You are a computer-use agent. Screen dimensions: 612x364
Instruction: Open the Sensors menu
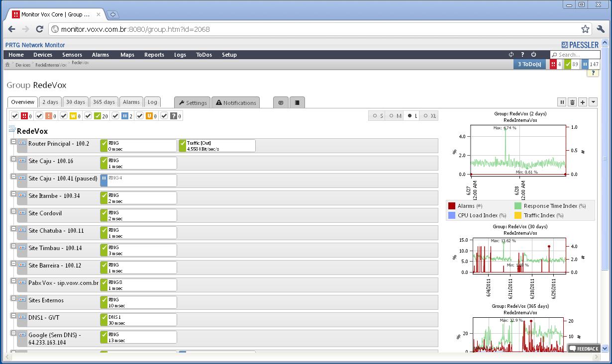pyautogui.click(x=72, y=55)
